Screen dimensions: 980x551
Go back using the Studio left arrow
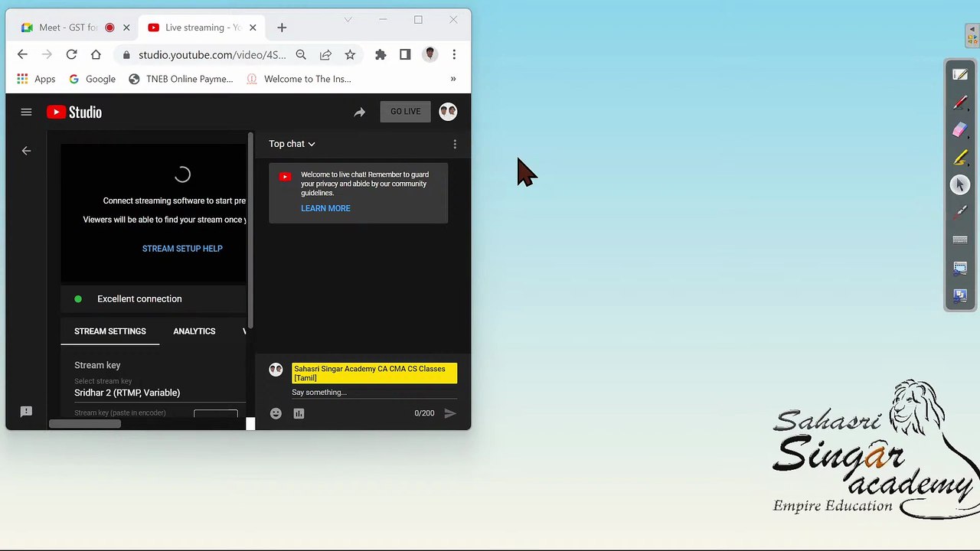coord(26,151)
